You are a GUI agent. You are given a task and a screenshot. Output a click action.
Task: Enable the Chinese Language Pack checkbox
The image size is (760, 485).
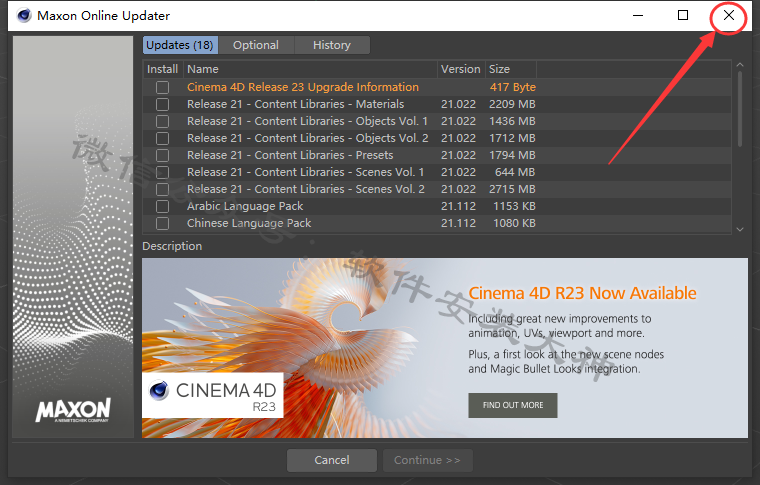162,223
